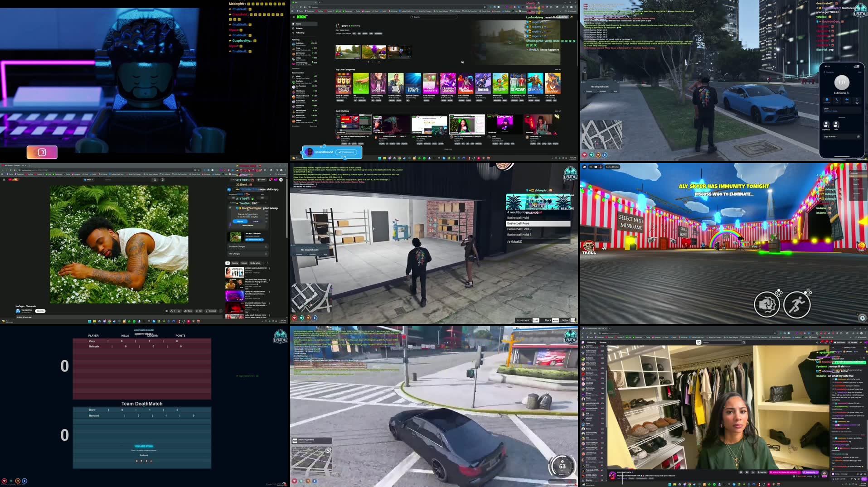Expand the Title Changes section
Screen dimensions: 868x487
[x=267, y=253]
